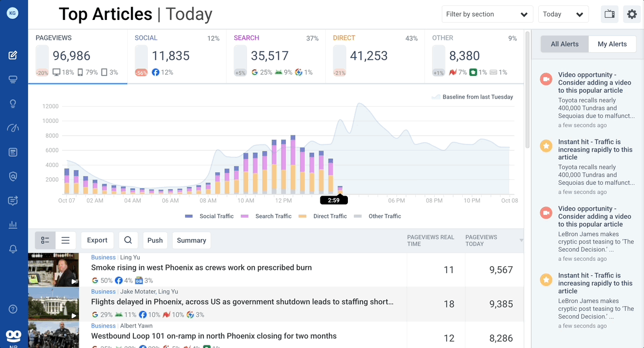
Task: Click the help question mark icon
Action: (x=13, y=309)
